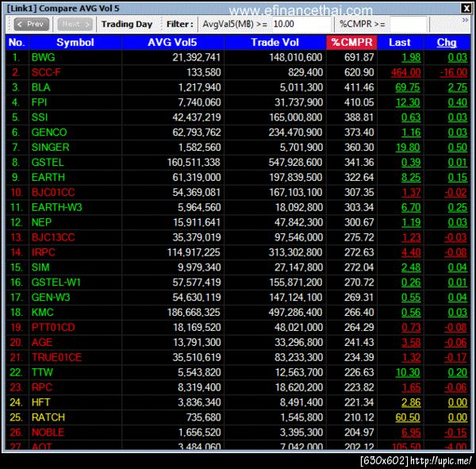Click GSTEL trade volume 547,928,600
The height and width of the screenshot is (469, 476).
click(x=295, y=162)
